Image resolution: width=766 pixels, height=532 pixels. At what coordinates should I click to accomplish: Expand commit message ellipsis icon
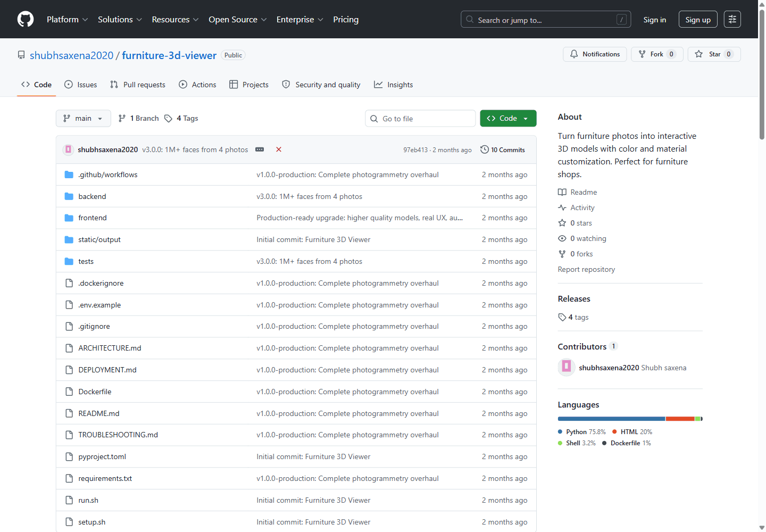(x=260, y=149)
